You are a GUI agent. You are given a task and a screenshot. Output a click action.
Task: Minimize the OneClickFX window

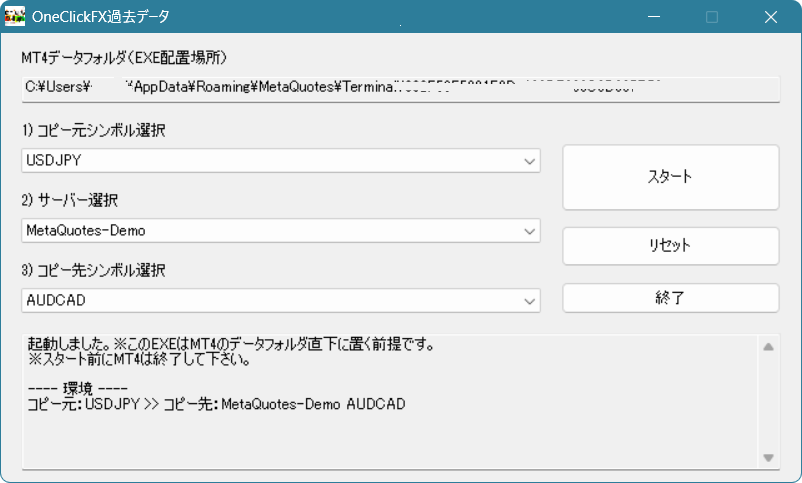tap(654, 16)
